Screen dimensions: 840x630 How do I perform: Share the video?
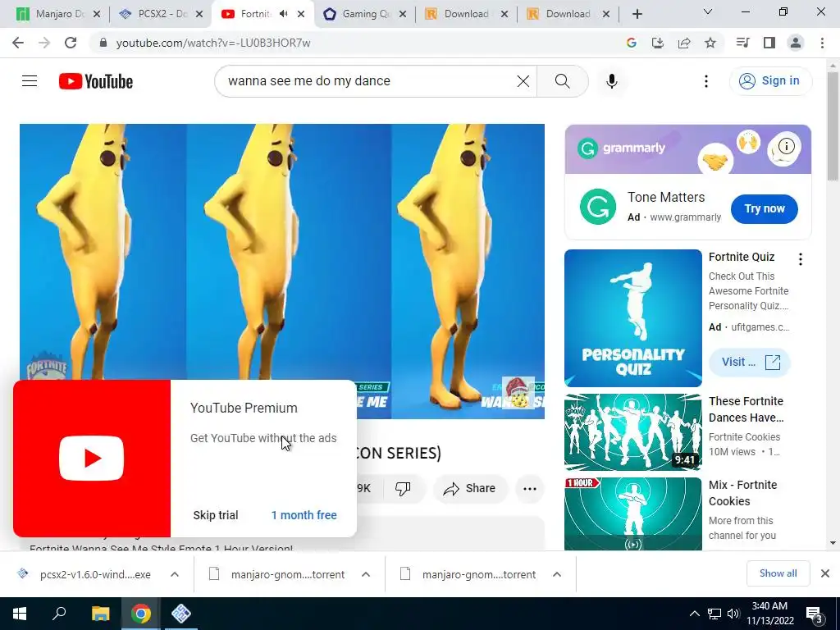469,489
